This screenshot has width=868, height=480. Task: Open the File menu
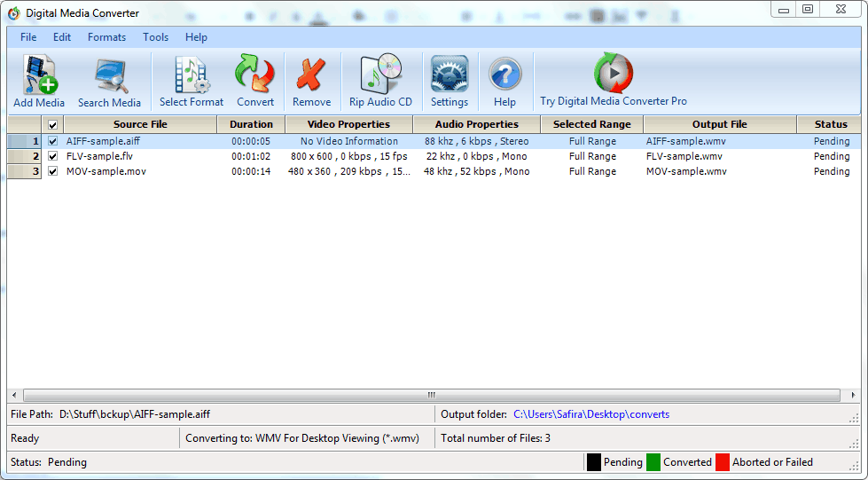coord(28,37)
